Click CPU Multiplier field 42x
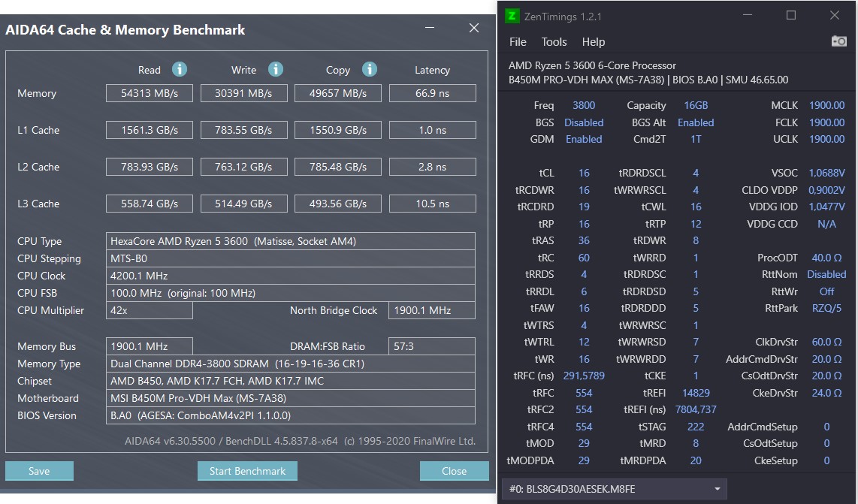The width and height of the screenshot is (858, 504). click(150, 310)
